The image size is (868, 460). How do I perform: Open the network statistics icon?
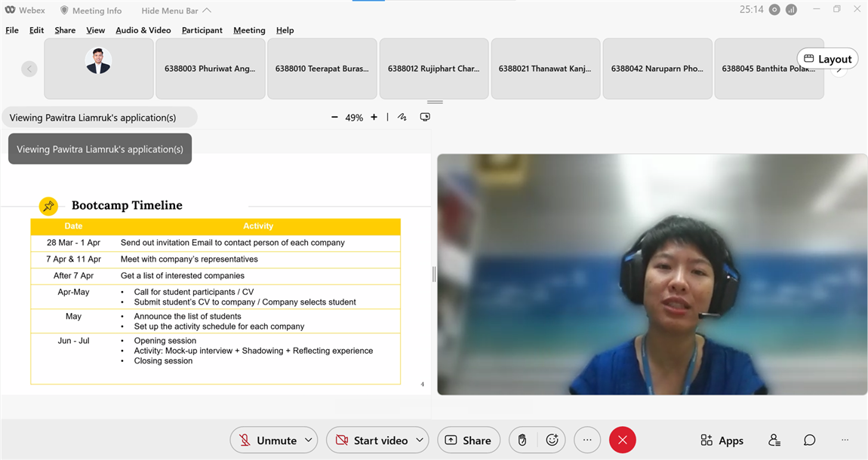(x=791, y=10)
